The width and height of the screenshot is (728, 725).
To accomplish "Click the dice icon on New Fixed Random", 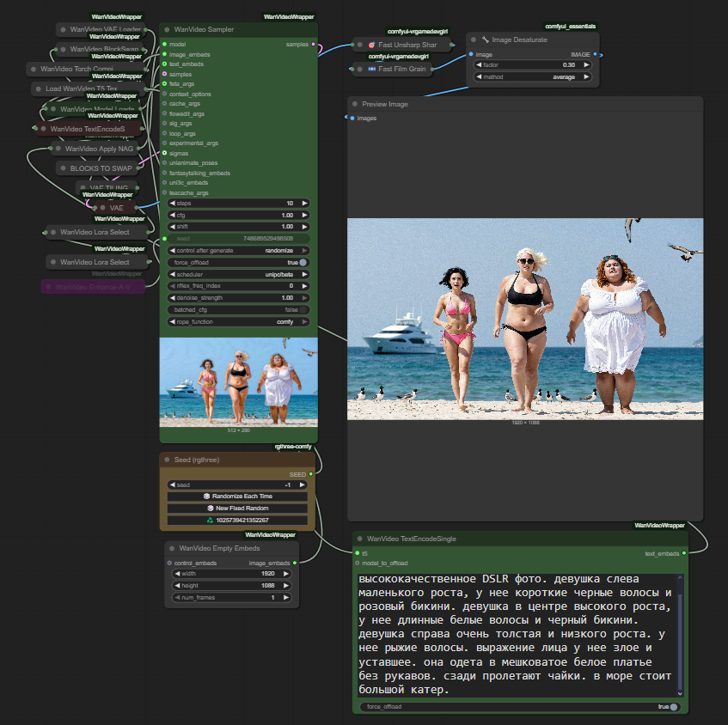I will pyautogui.click(x=211, y=509).
